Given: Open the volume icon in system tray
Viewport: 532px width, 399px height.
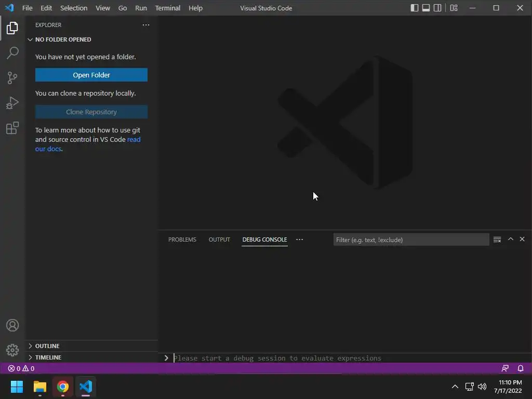Looking at the screenshot, I should pos(482,387).
